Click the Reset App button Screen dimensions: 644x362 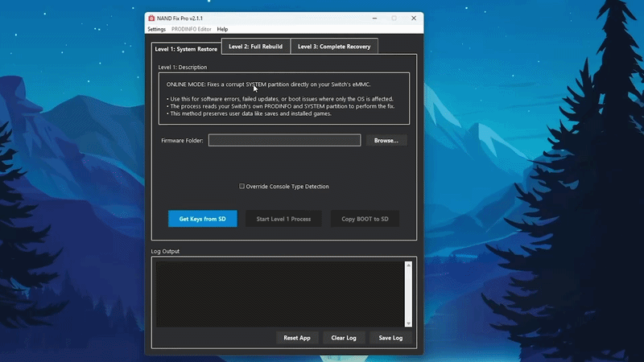(297, 338)
